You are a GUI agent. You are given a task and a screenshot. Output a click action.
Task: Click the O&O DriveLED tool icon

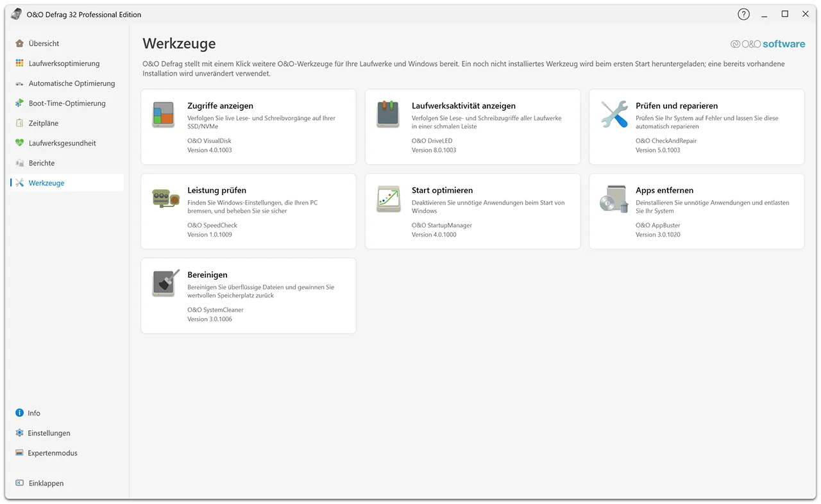point(388,113)
